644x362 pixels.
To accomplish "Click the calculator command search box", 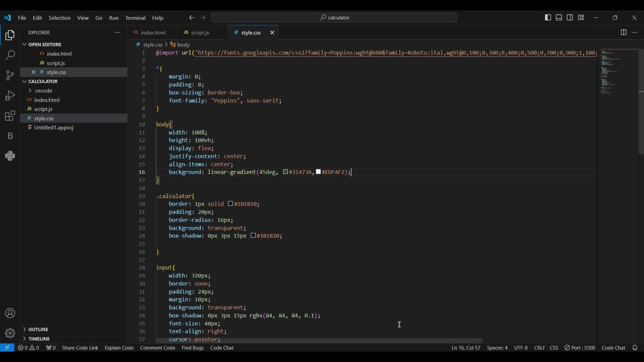I will pyautogui.click(x=334, y=18).
